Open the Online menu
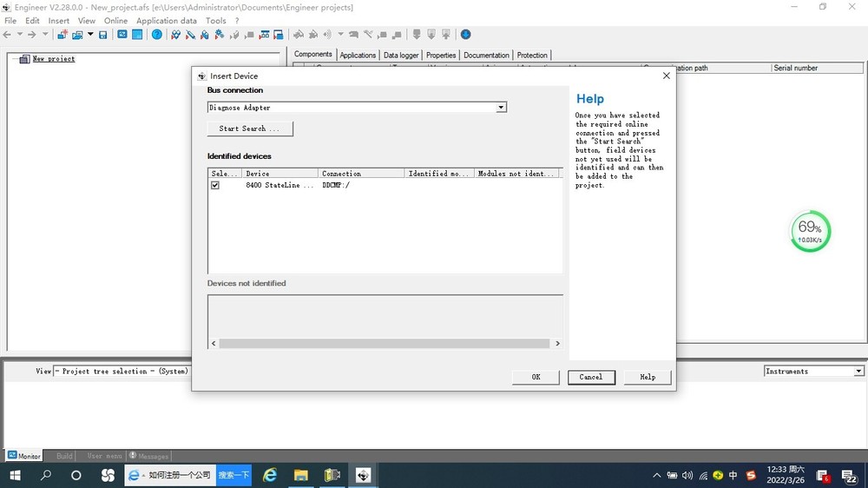Screen dimensions: 868x488 [x=115, y=21]
